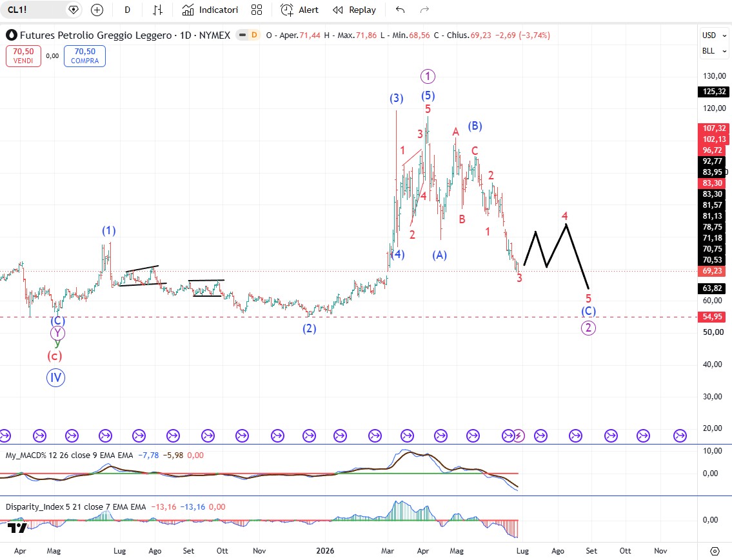Screen dimensions: 732x560
Task: Open the BLL unit dropdown
Action: [714, 51]
